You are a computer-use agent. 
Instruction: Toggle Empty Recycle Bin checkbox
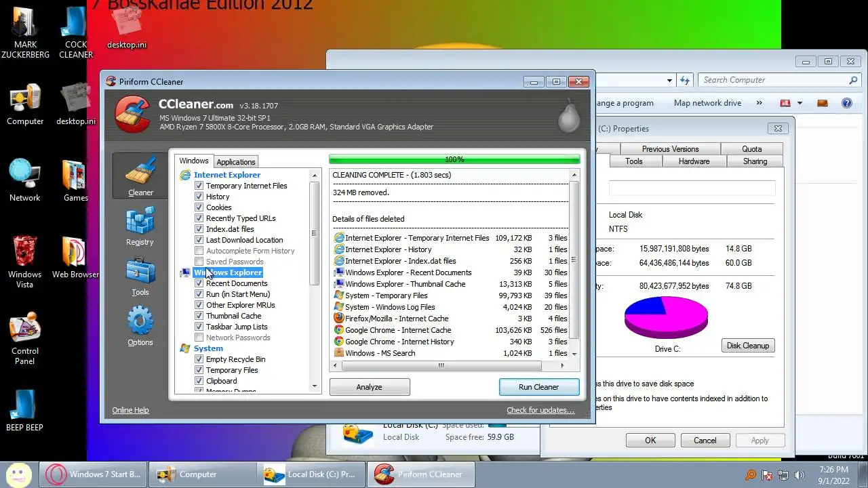click(x=199, y=359)
